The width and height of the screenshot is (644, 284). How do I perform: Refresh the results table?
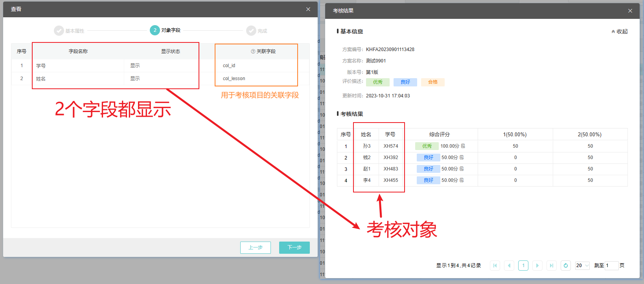[566, 266]
